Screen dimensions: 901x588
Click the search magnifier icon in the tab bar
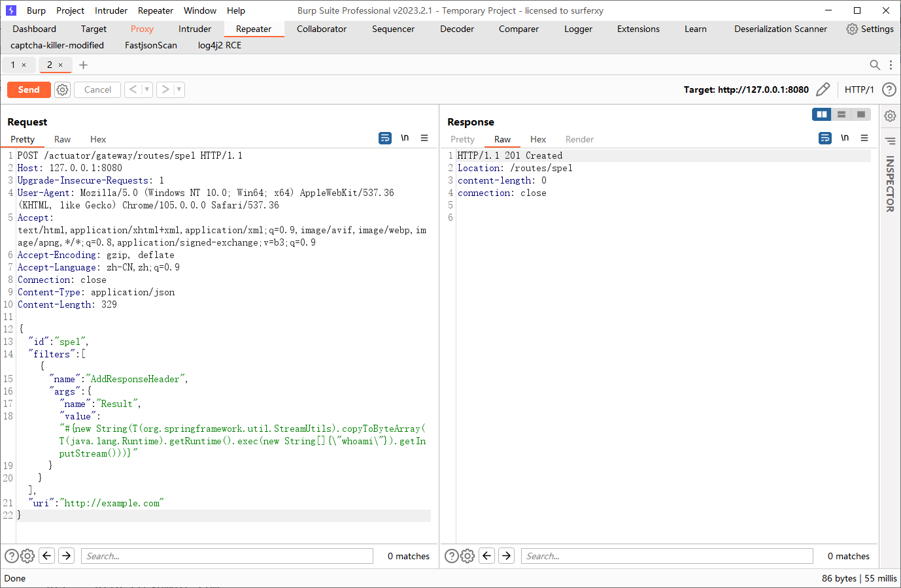click(875, 65)
